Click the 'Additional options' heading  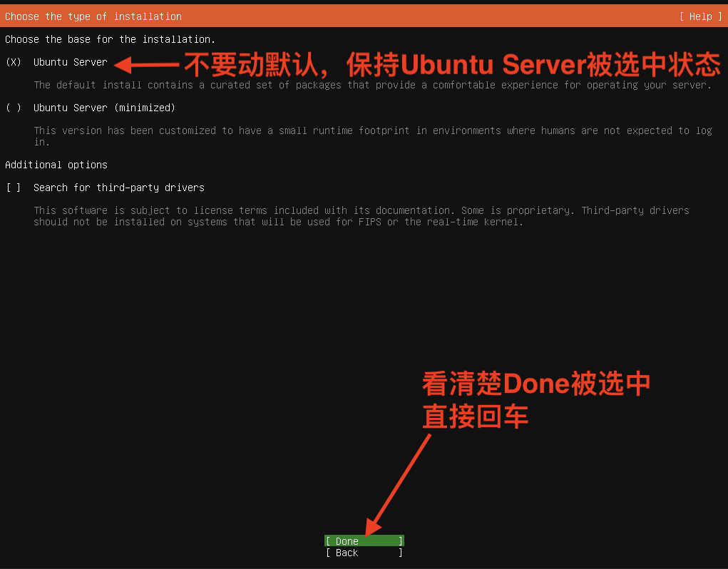(x=56, y=165)
